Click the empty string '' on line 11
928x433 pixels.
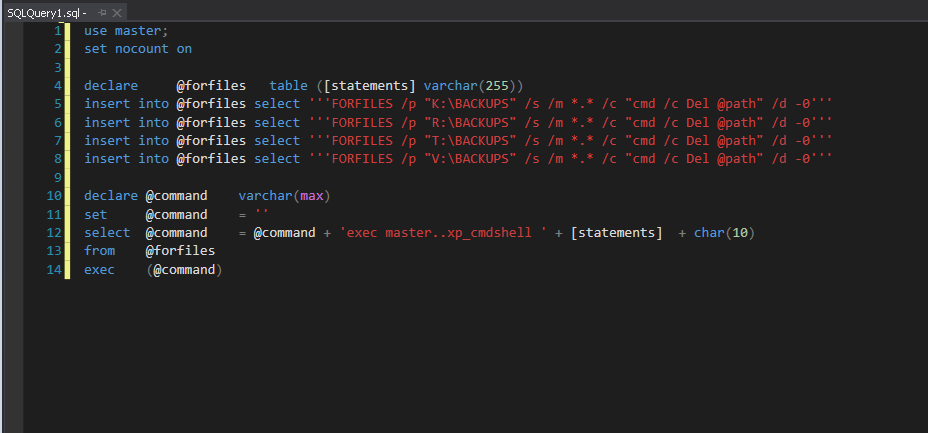point(262,212)
